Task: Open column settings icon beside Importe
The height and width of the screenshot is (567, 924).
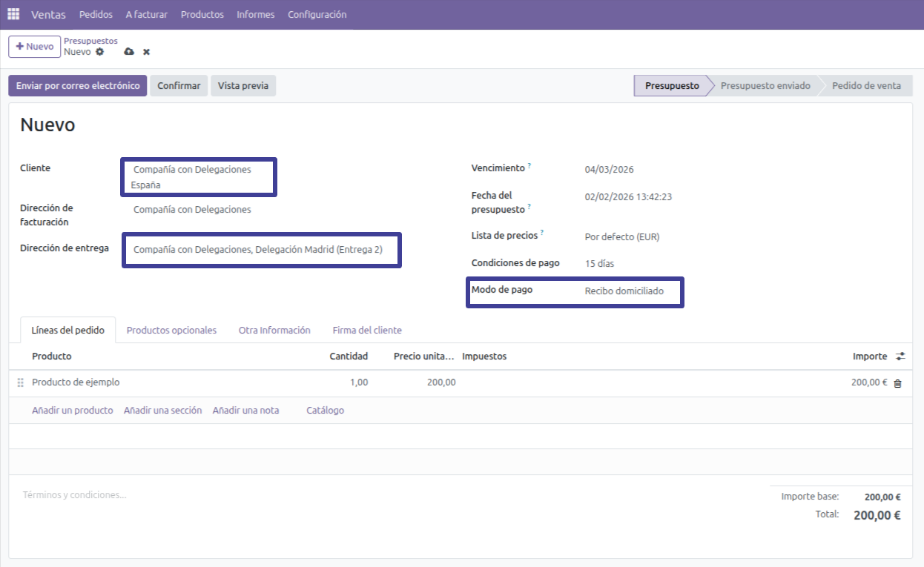Action: (x=900, y=357)
